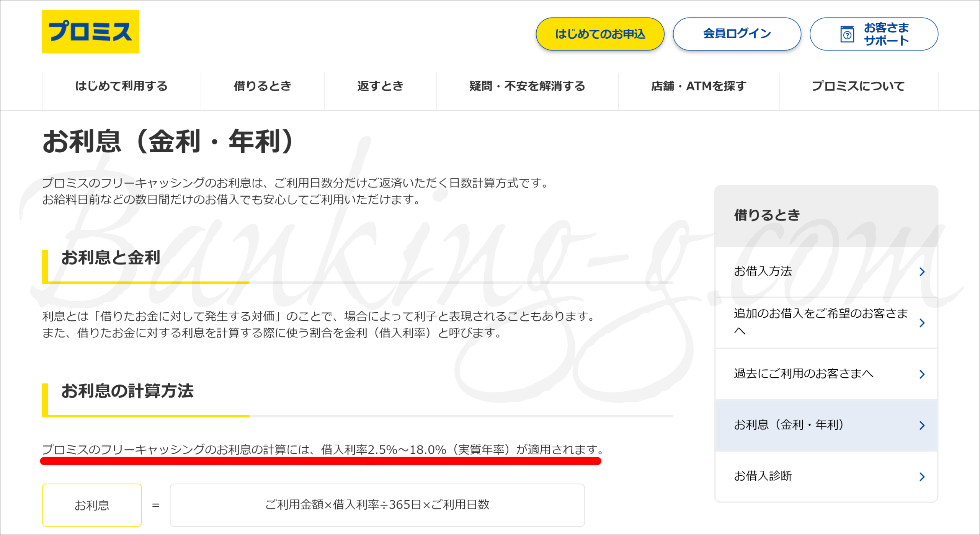Click chevron next to お借入方法
Viewport: 980px width, 535px height.
pos(922,272)
